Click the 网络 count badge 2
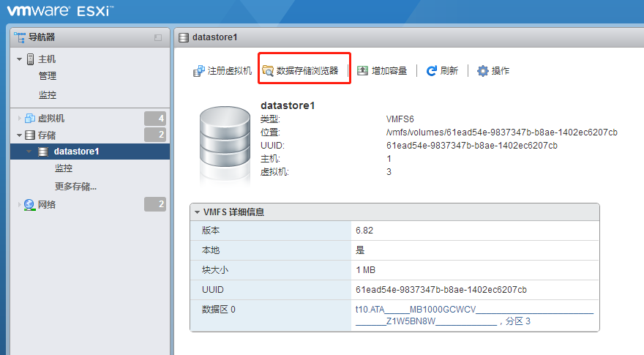The width and height of the screenshot is (644, 355). pyautogui.click(x=155, y=204)
